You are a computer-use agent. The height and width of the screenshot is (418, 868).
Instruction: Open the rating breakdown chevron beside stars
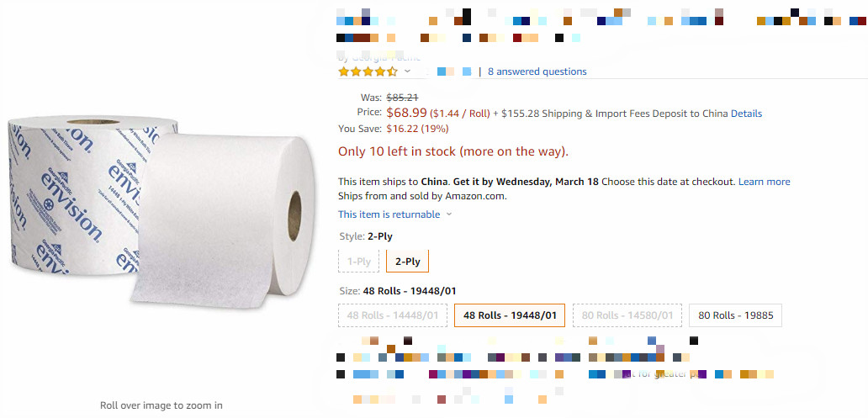click(408, 71)
